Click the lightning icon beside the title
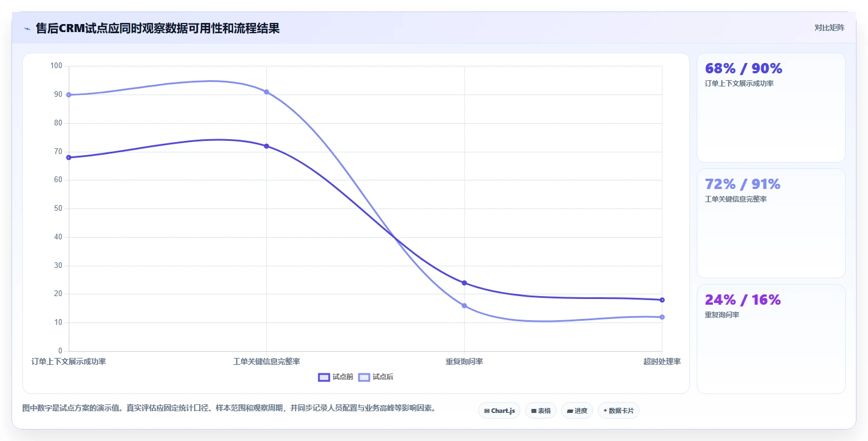This screenshot has width=868, height=441. [27, 29]
